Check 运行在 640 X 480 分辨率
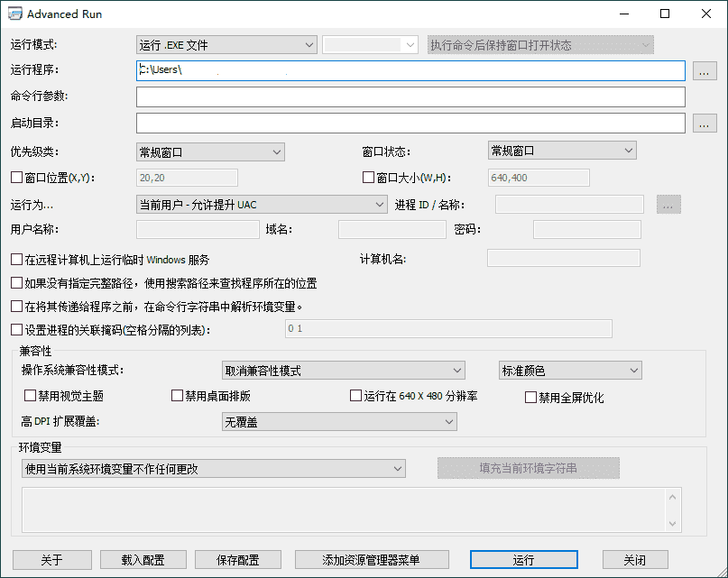 tap(355, 396)
